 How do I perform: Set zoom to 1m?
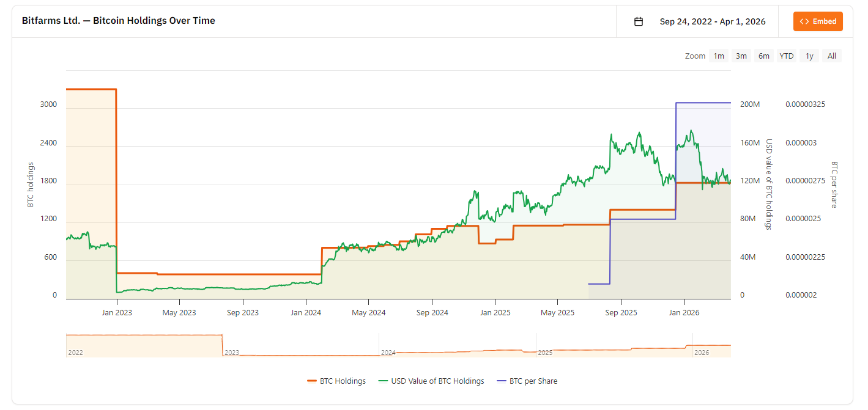pyautogui.click(x=719, y=56)
